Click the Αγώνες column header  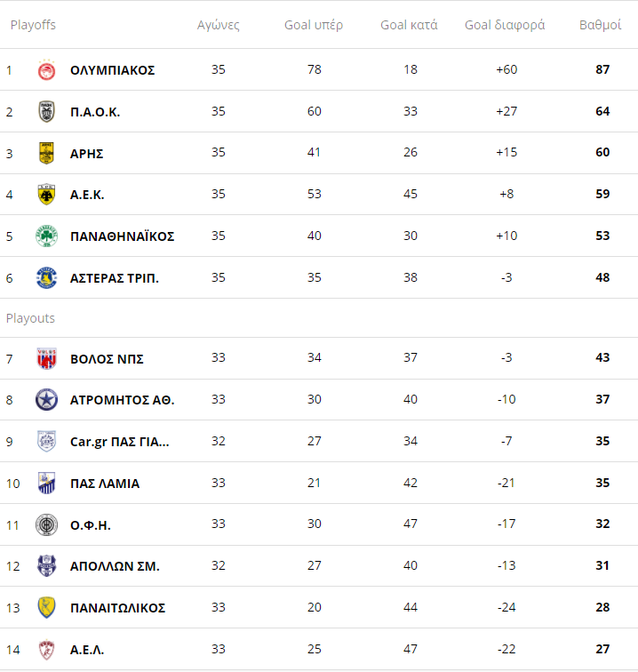[219, 25]
